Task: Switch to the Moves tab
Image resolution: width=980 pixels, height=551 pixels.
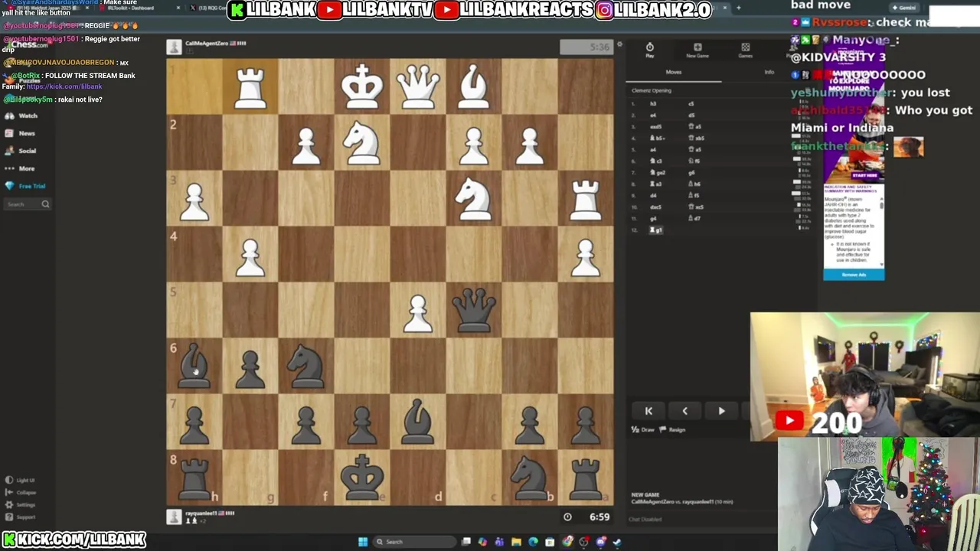Action: coord(673,72)
